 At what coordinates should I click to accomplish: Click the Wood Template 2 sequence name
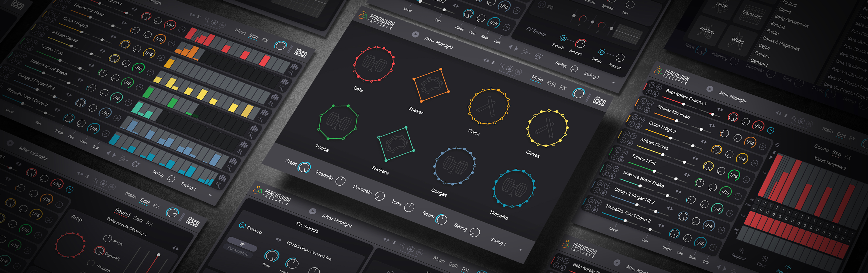point(830,163)
